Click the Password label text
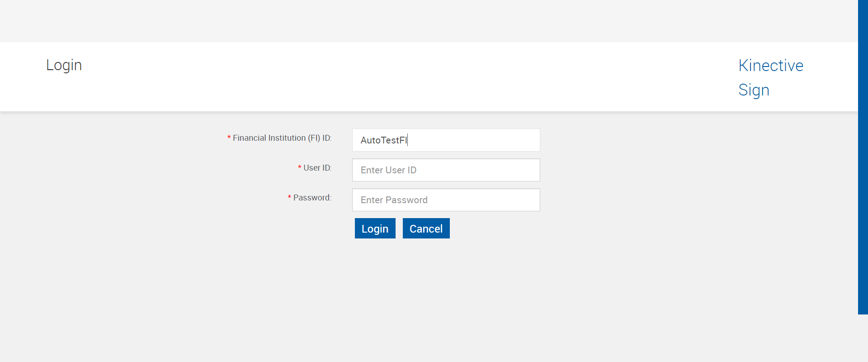Image resolution: width=868 pixels, height=362 pixels. (x=312, y=198)
